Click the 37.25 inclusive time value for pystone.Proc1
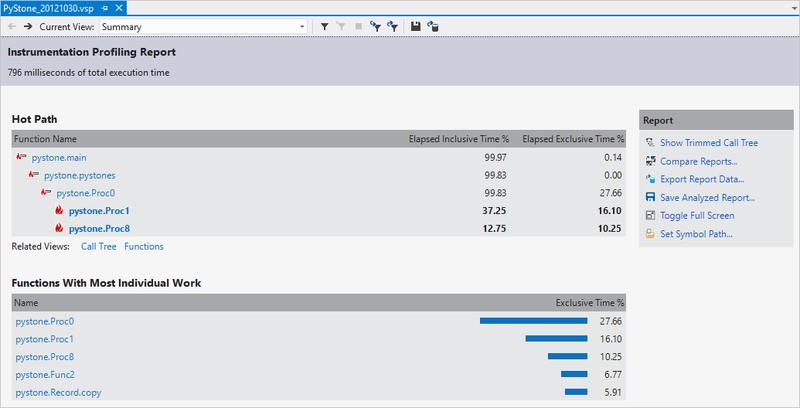This screenshot has width=800, height=408. (494, 211)
